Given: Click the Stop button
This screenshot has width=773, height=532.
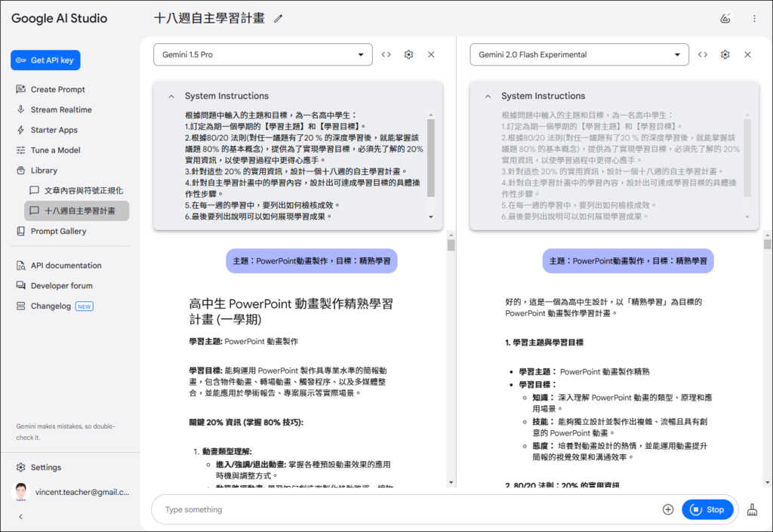Looking at the screenshot, I should pos(707,509).
